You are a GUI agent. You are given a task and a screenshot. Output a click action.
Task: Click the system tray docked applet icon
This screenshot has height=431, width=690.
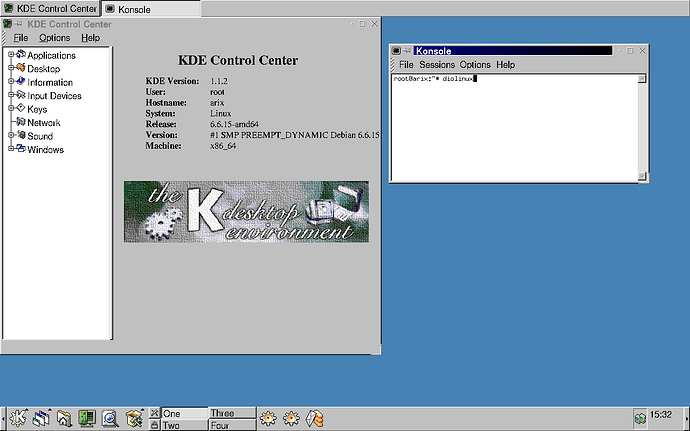640,417
